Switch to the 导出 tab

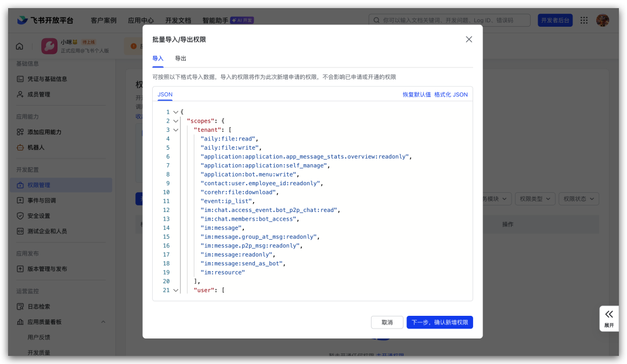(181, 59)
